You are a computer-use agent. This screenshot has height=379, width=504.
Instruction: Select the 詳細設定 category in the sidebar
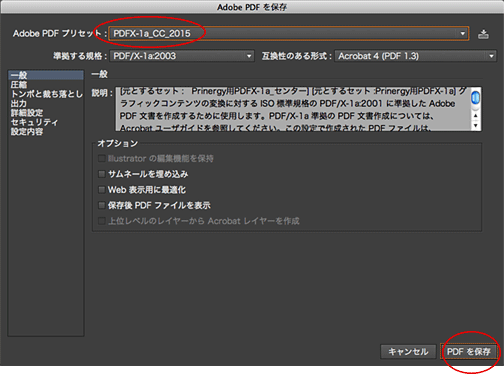[46, 113]
